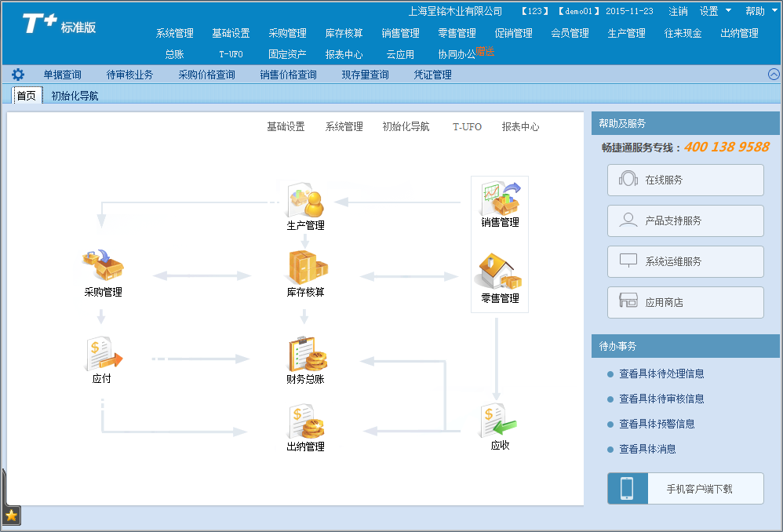Click 凭证管理 in the shortcut bar
The width and height of the screenshot is (783, 532).
(432, 75)
